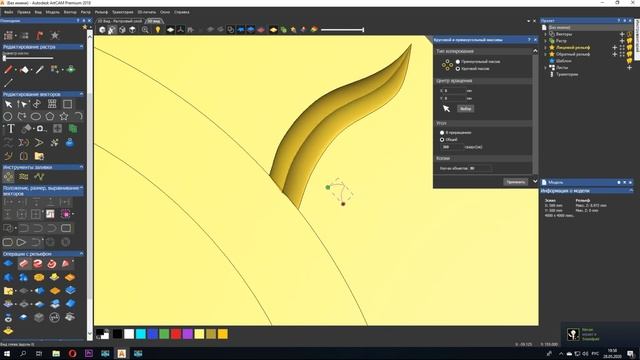Select the node editing tool
640x360 pixels.
tap(22, 104)
